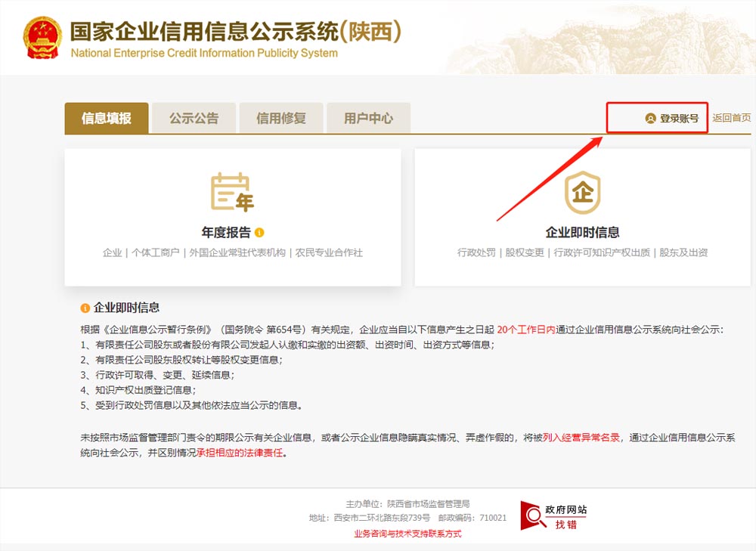Click the red text 承担相应的法律责任
This screenshot has width=756, height=551.
tap(240, 453)
